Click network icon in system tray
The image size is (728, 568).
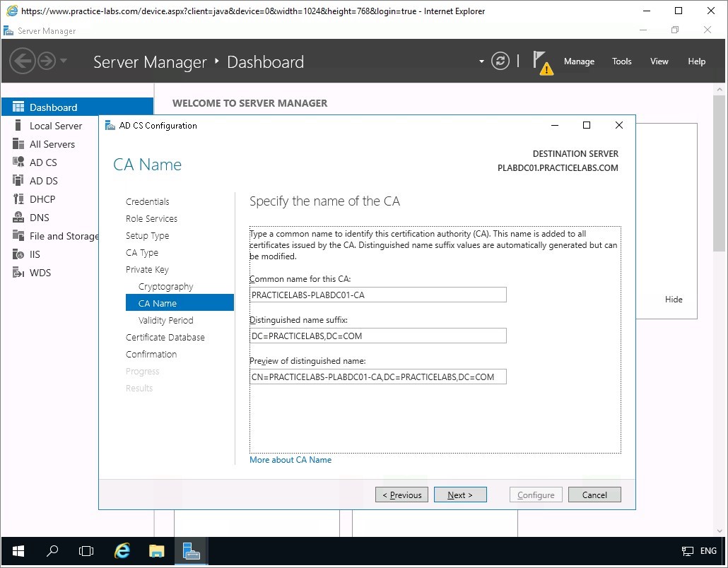pyautogui.click(x=688, y=551)
